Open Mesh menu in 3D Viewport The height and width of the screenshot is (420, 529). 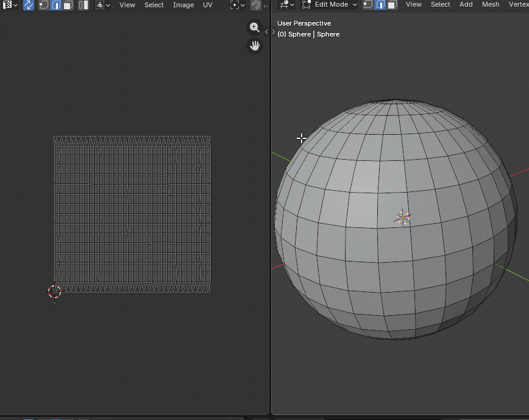[491, 4]
